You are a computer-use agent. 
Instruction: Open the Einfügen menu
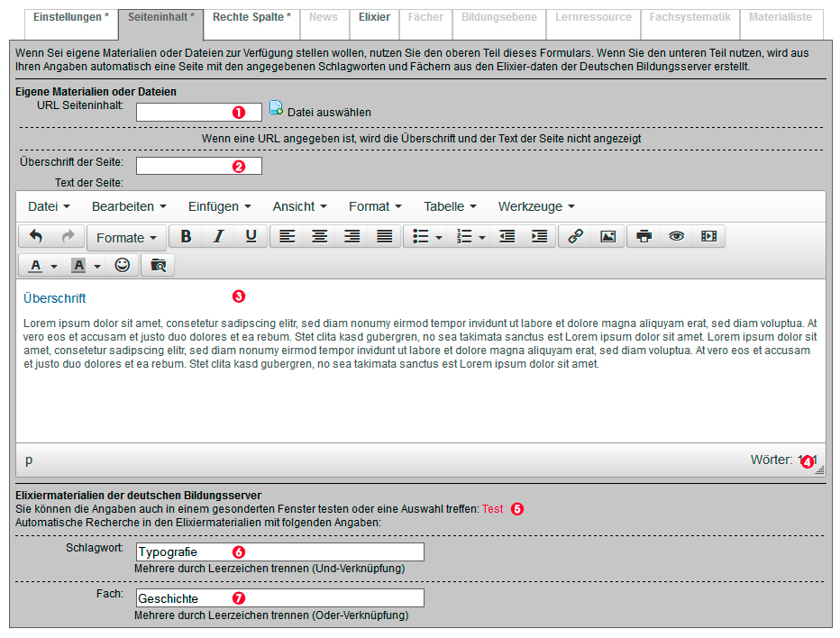click(220, 206)
